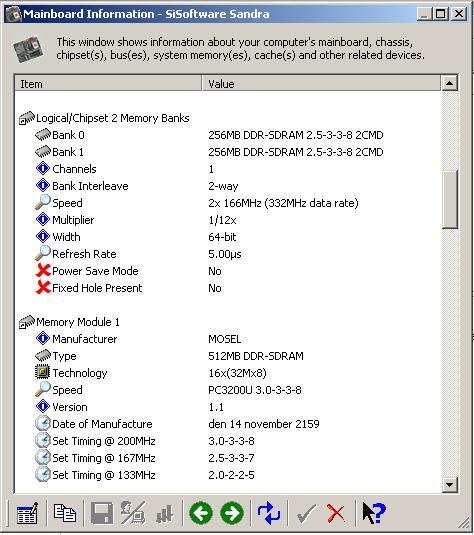
Task: Click the grey checkmark OK icon
Action: tap(306, 513)
